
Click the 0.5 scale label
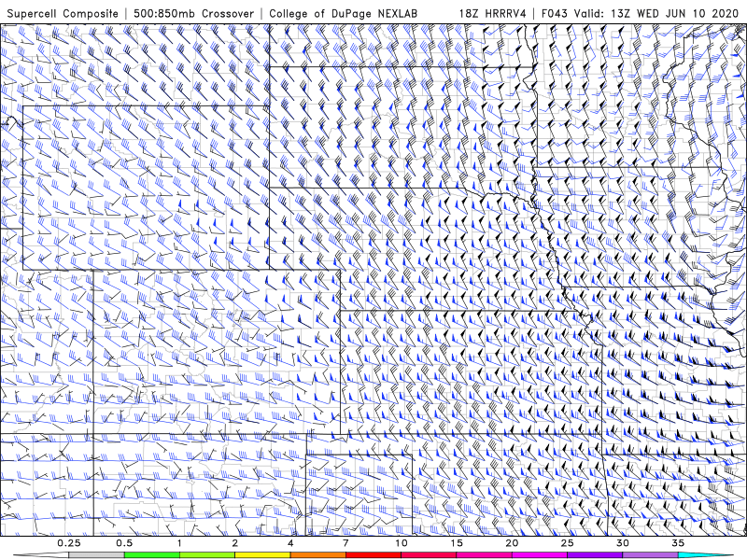tap(124, 543)
